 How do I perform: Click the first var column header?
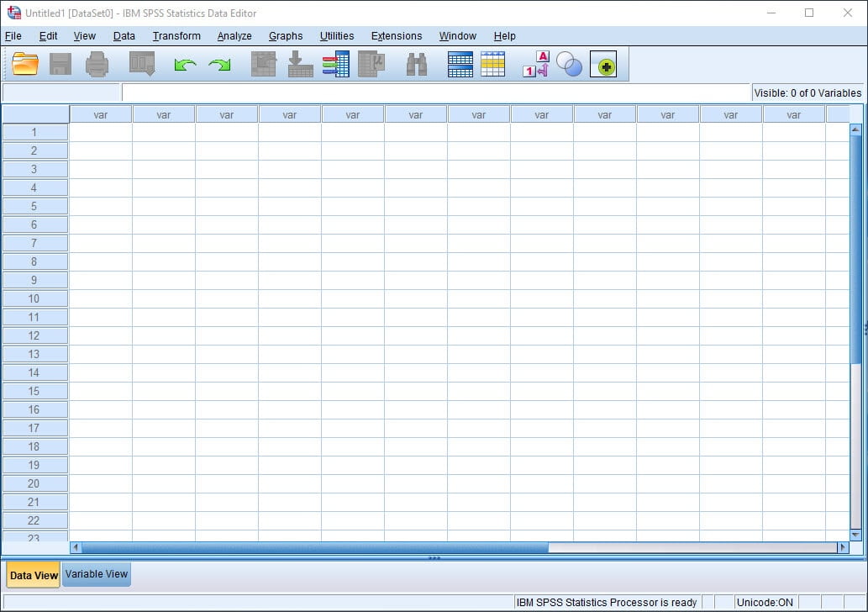[101, 114]
